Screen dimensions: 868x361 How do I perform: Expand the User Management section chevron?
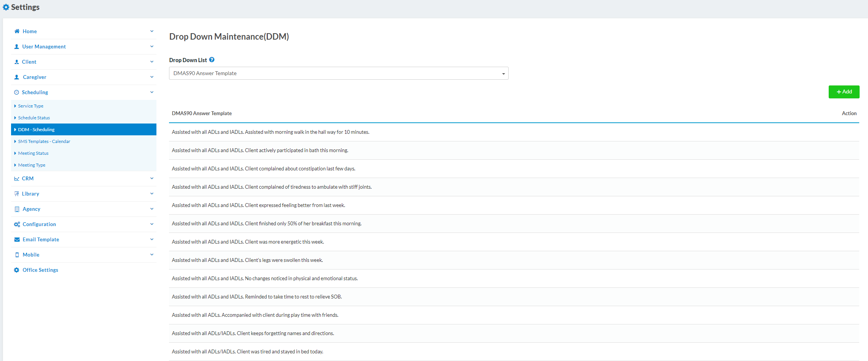point(152,47)
